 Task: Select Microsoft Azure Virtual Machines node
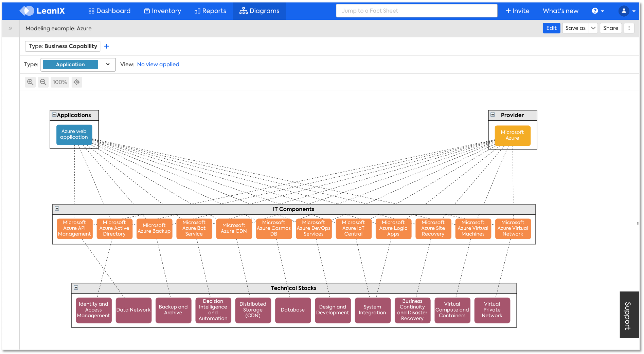(473, 229)
